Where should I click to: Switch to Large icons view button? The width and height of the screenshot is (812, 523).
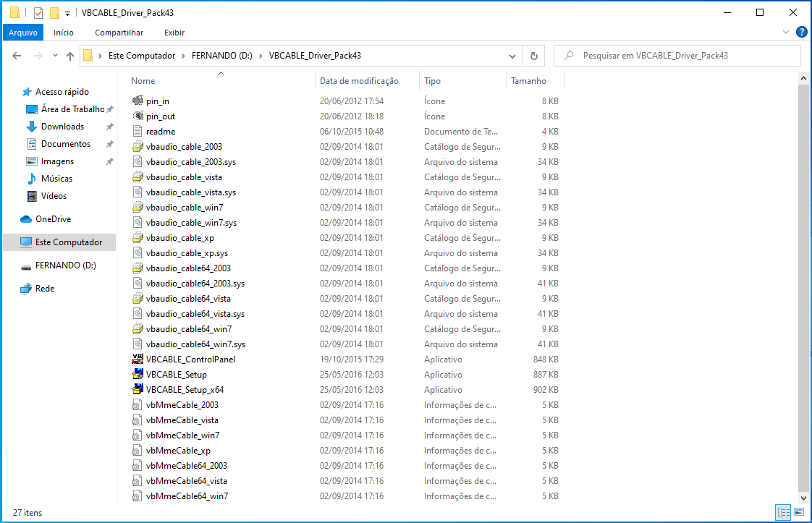coord(799,512)
